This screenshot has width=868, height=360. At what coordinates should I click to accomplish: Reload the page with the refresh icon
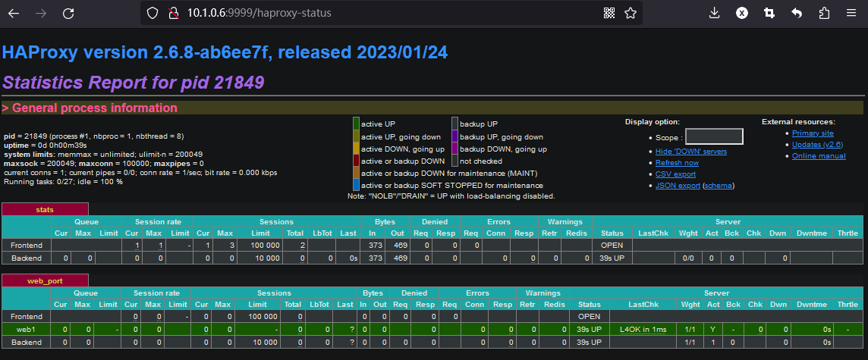click(x=68, y=14)
